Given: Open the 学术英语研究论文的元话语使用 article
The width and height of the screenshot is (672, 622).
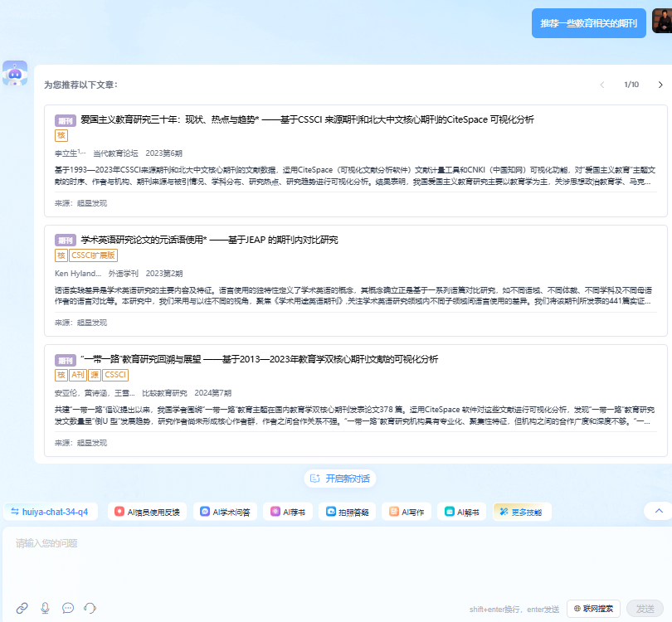Looking at the screenshot, I should click(209, 240).
